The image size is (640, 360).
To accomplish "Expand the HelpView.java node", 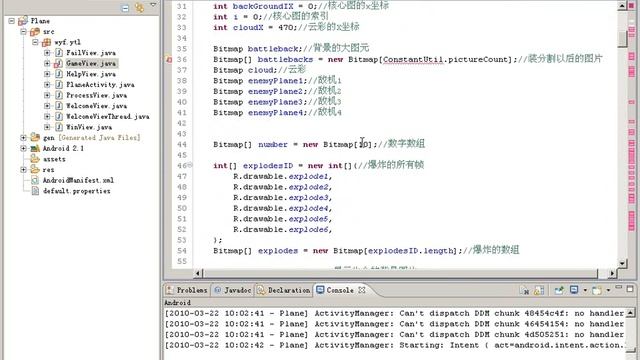I will [47, 74].
